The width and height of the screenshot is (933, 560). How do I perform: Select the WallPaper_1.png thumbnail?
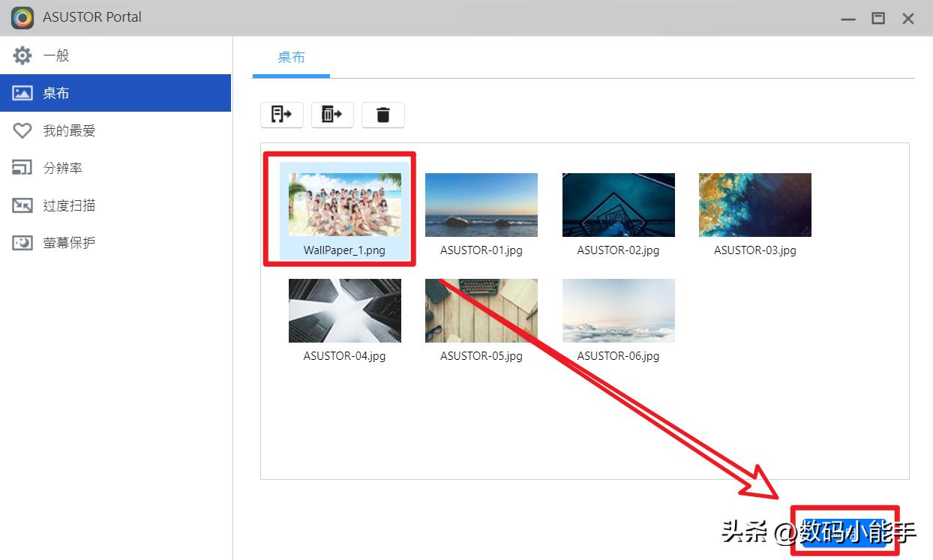click(x=344, y=205)
